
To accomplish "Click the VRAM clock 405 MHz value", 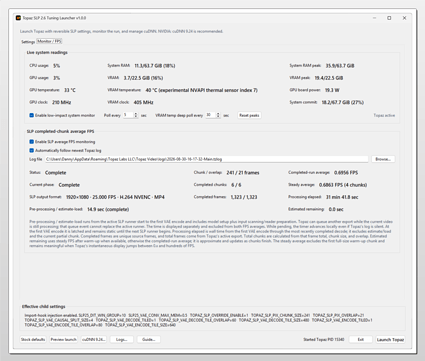I will pyautogui.click(x=144, y=102).
